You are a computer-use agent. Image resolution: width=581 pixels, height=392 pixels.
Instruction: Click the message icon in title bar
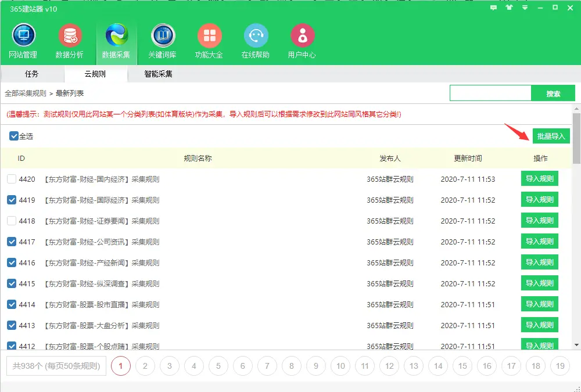pos(494,8)
